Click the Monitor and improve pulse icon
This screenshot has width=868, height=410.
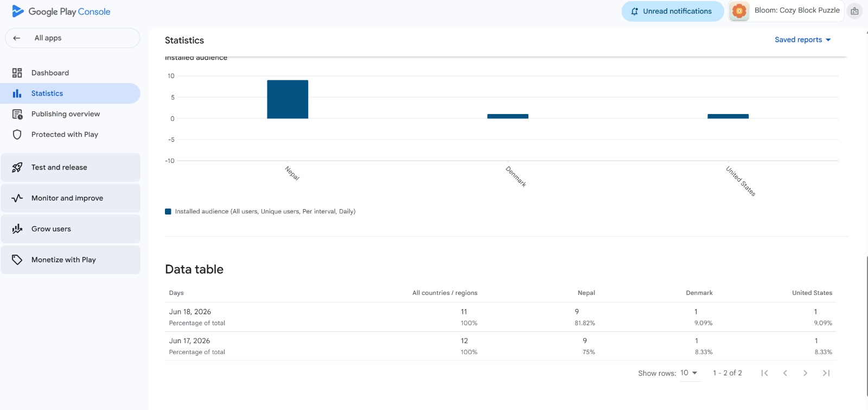click(17, 198)
